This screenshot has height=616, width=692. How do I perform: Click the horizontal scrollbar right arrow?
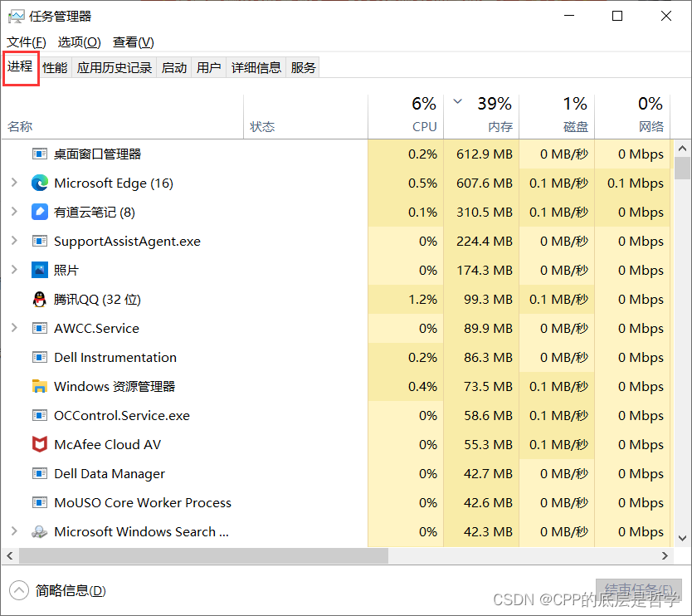(665, 556)
